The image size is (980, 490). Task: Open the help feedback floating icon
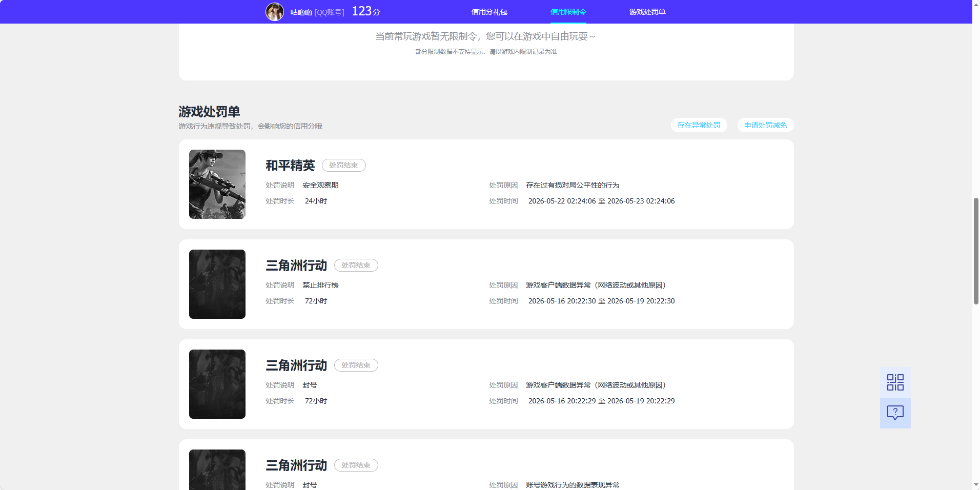(895, 413)
